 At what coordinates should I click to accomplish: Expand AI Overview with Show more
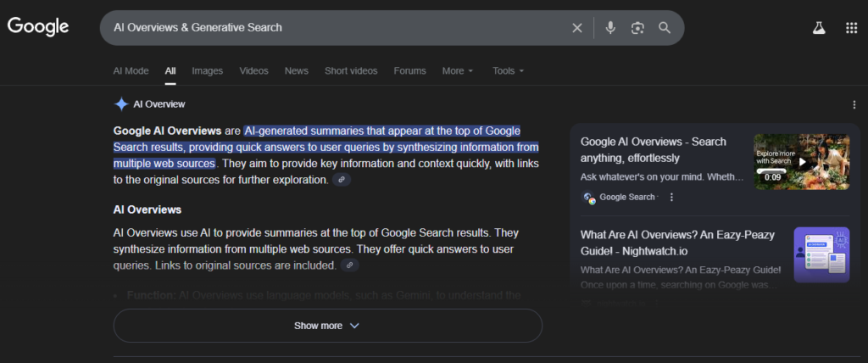click(x=327, y=326)
